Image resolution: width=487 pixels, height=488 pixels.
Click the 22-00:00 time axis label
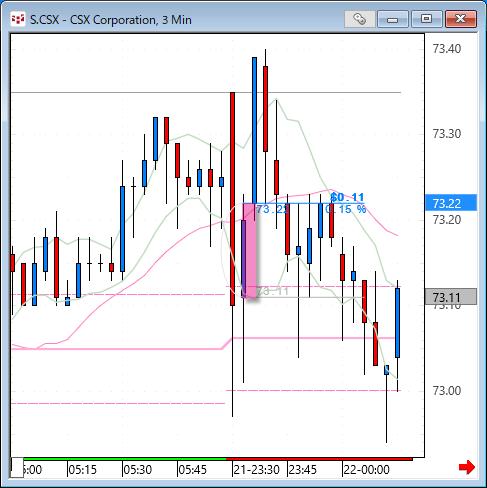point(366,470)
